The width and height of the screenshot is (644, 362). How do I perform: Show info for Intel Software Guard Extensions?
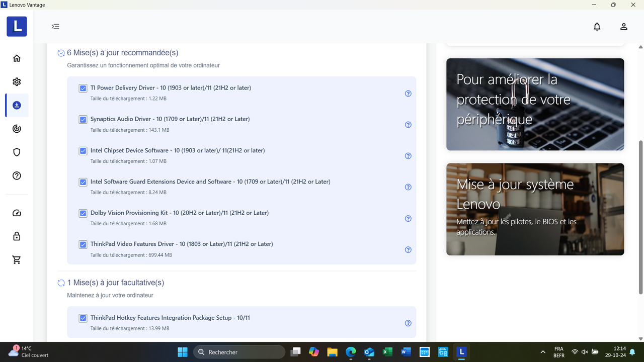(x=408, y=187)
